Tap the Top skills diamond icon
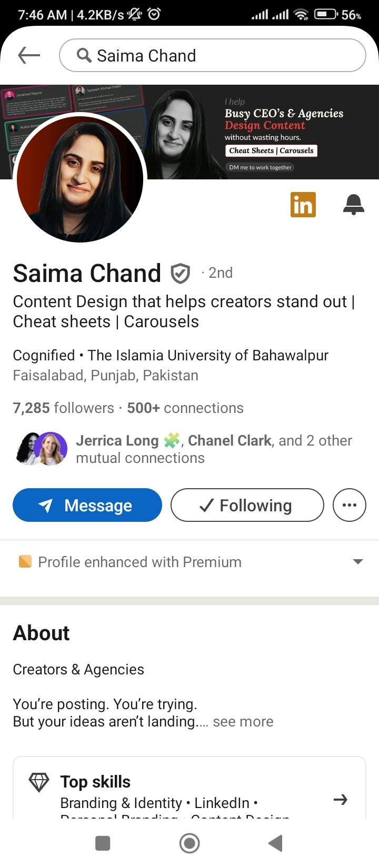 coord(38,782)
